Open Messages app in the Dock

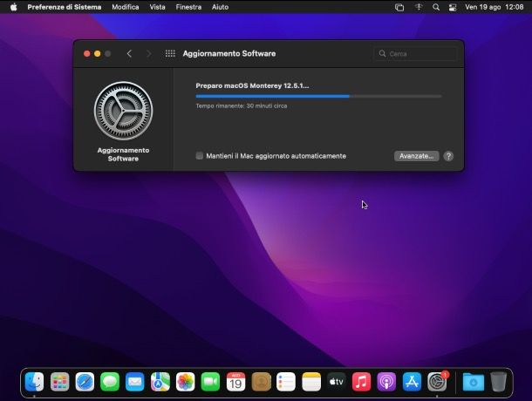tap(110, 382)
